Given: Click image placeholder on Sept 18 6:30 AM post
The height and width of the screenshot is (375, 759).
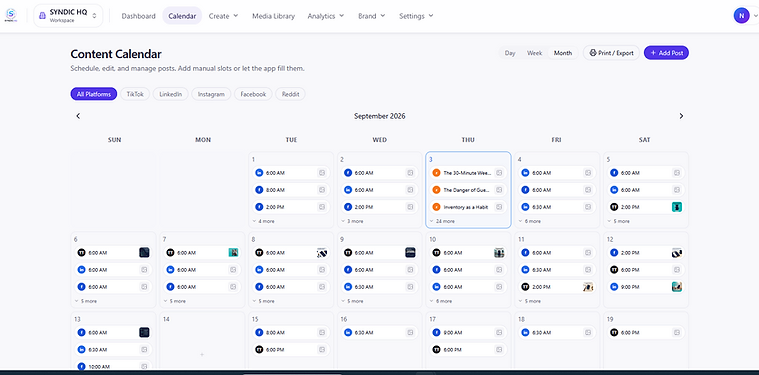Looking at the screenshot, I should pyautogui.click(x=588, y=332).
